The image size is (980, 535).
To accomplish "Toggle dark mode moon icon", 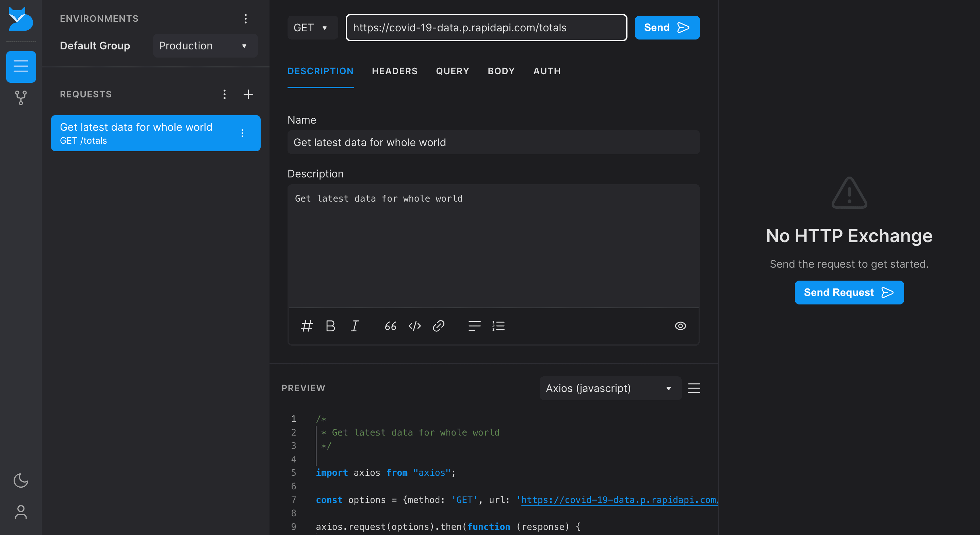I will (x=21, y=480).
